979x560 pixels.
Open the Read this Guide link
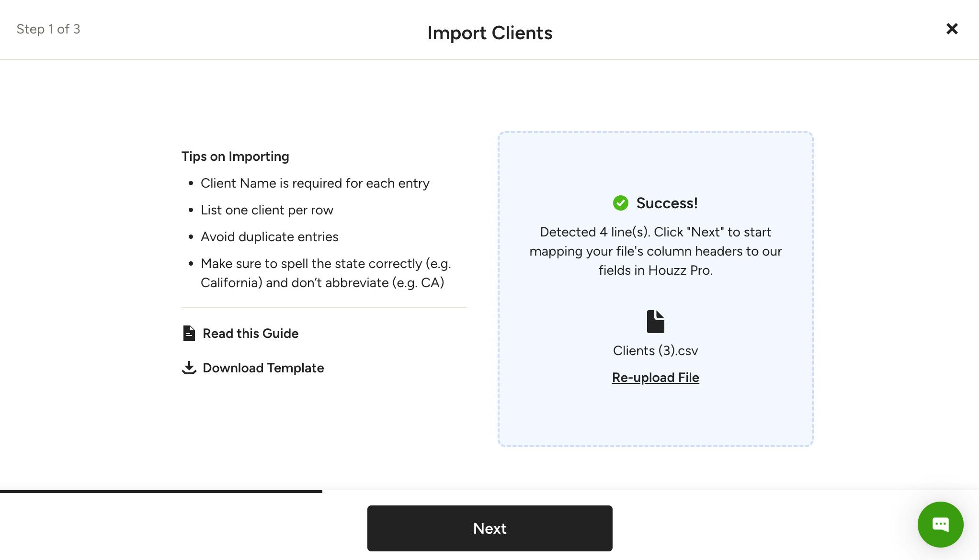[250, 334]
